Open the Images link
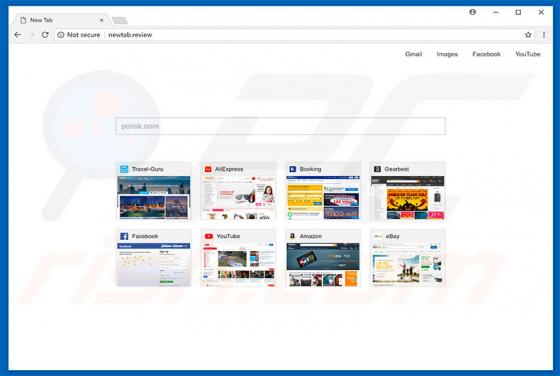 pos(447,54)
